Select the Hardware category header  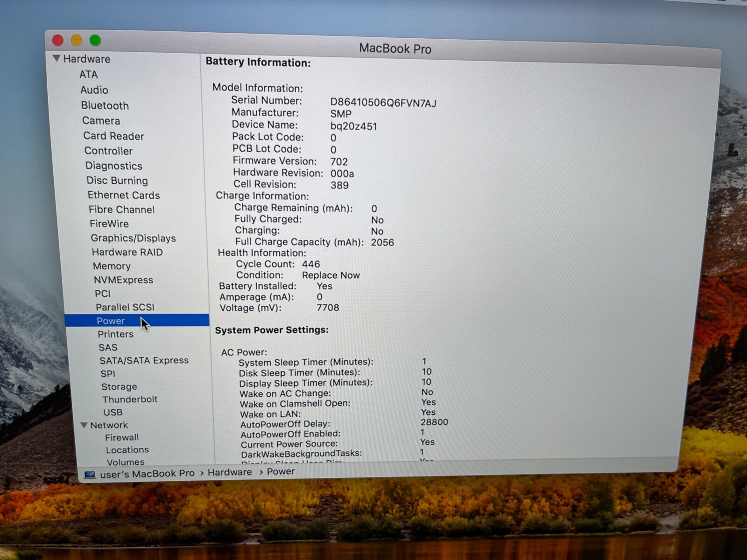coord(87,59)
